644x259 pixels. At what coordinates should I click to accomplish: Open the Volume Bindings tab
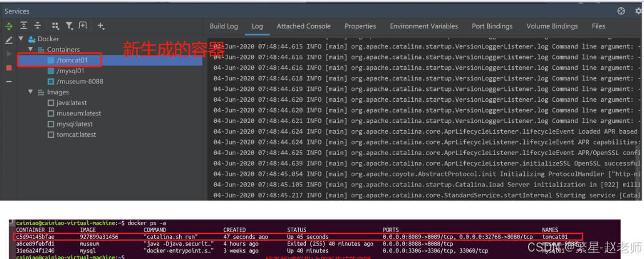552,26
